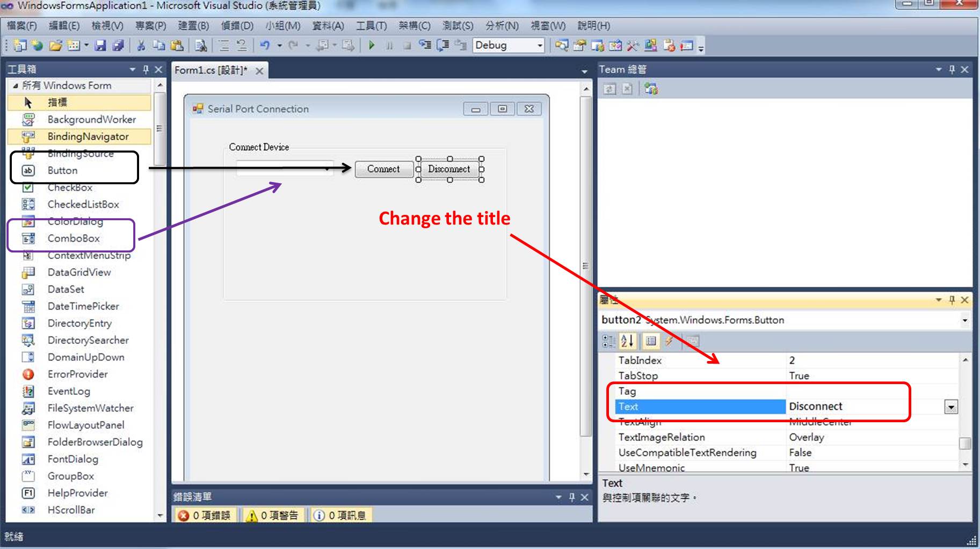Screen dimensions: 980x549
Task: Open the Add New Item dropdown arrow
Action: [86, 46]
